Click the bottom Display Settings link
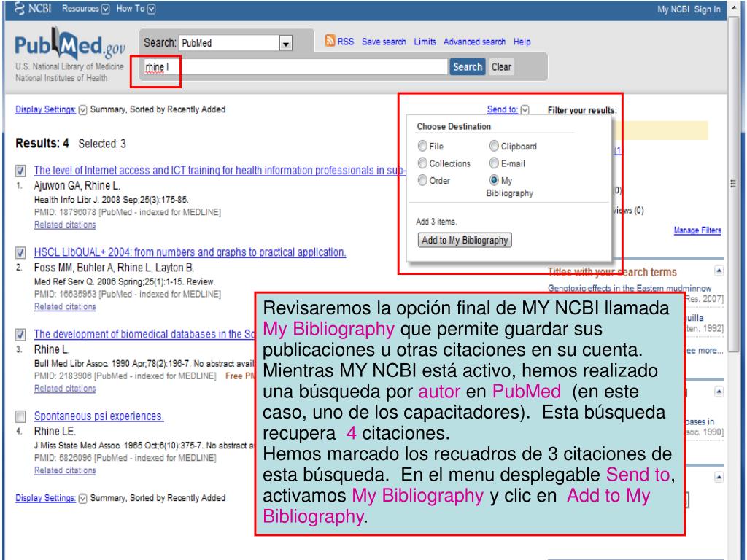Viewport: 747px width, 560px height. pos(45,498)
